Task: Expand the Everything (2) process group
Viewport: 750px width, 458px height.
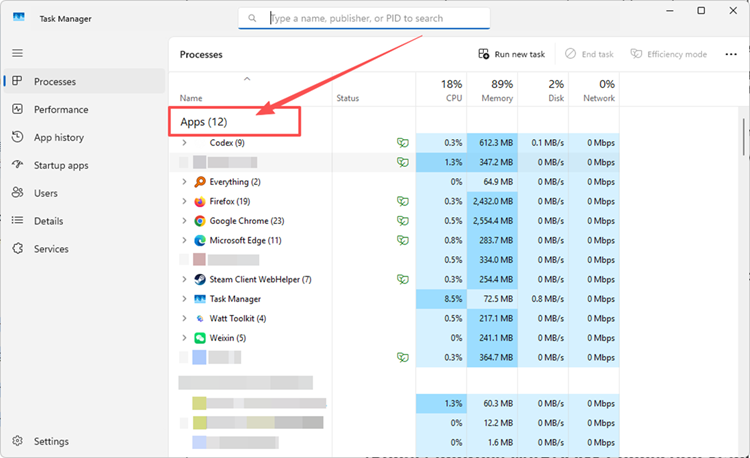Action: [x=184, y=182]
